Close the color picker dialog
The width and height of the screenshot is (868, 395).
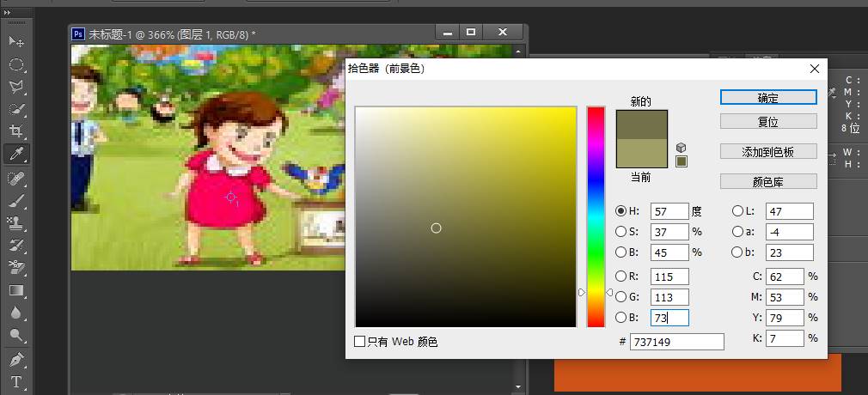815,69
